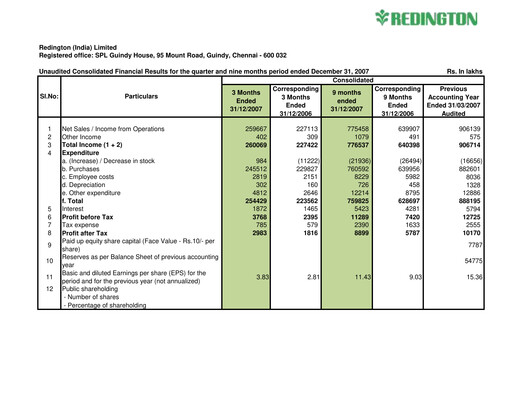Click reserves value 54775

coord(473,261)
